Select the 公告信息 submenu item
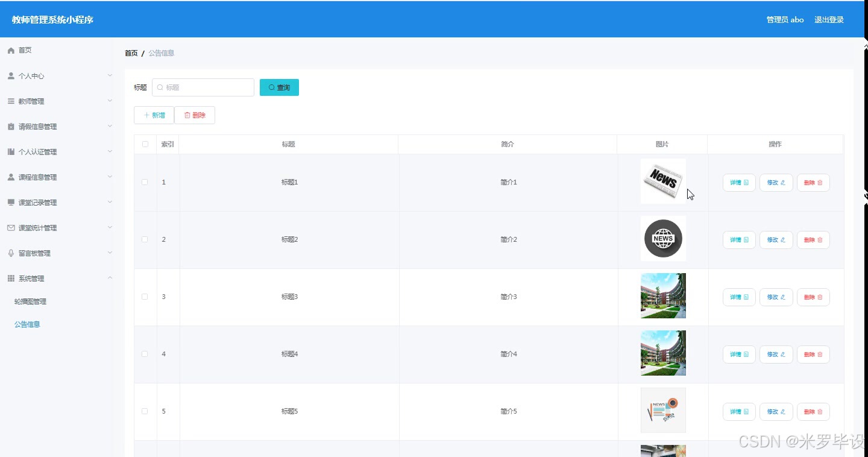This screenshot has width=868, height=457. pos(27,324)
